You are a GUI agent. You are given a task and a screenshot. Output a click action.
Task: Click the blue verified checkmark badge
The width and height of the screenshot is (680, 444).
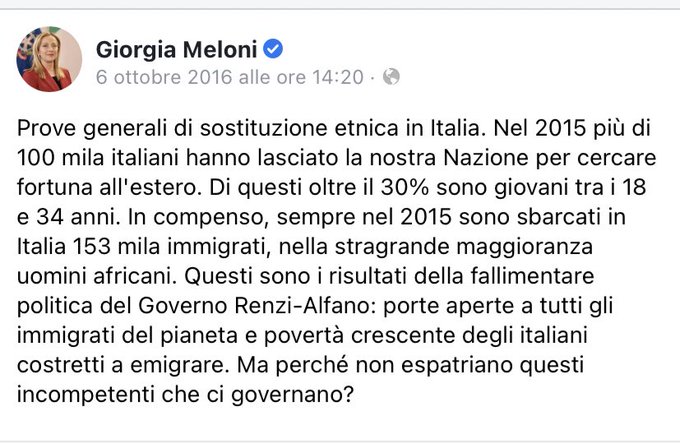[x=273, y=49]
